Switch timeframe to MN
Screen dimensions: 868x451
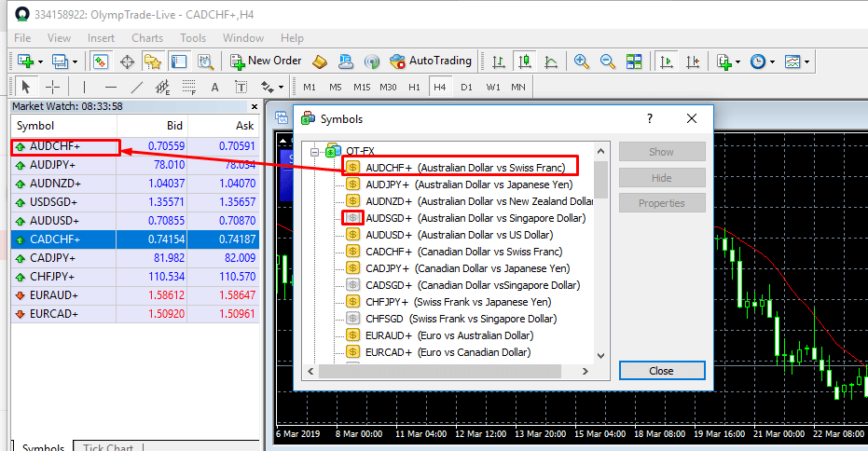[x=518, y=87]
